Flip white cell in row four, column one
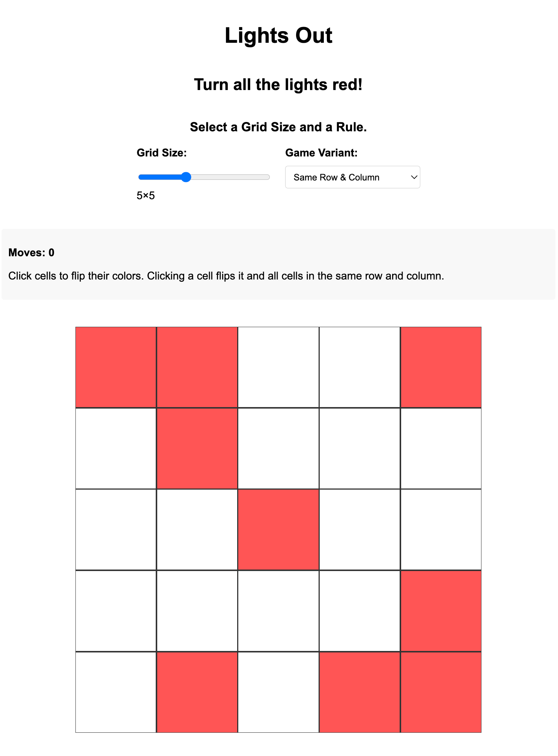This screenshot has width=558, height=756. tap(116, 611)
